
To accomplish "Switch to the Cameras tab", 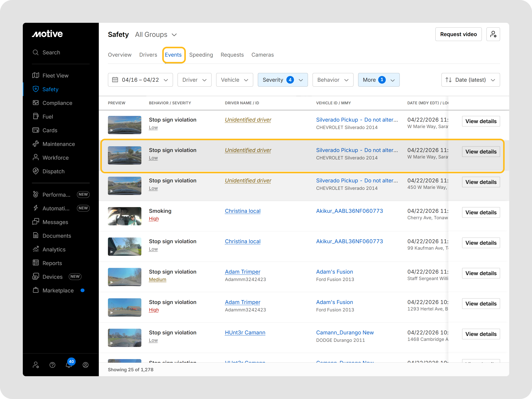I will tap(262, 55).
